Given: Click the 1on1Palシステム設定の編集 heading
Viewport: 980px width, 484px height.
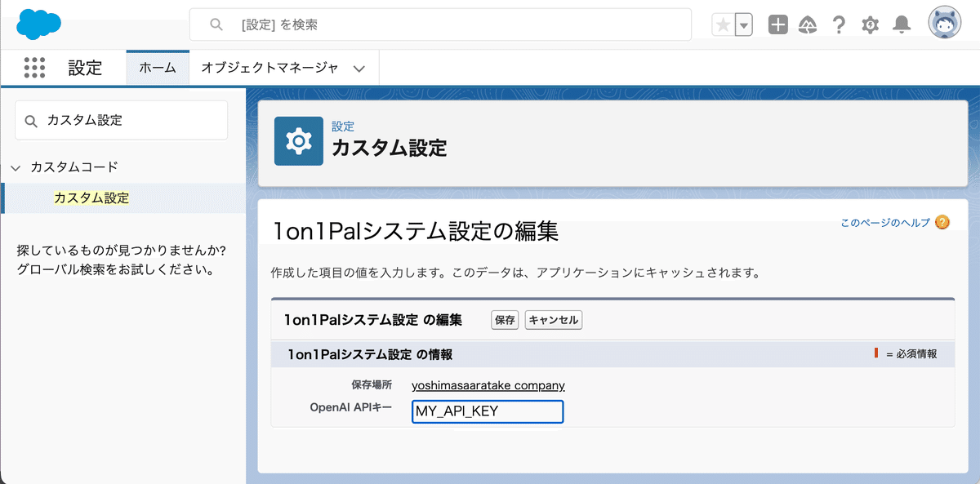Looking at the screenshot, I should click(x=415, y=232).
